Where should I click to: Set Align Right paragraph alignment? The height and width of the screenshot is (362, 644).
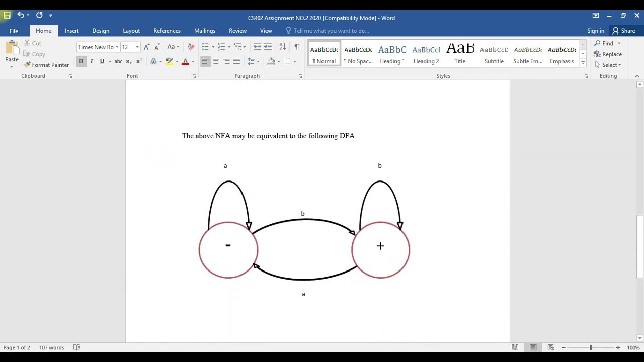pyautogui.click(x=226, y=61)
